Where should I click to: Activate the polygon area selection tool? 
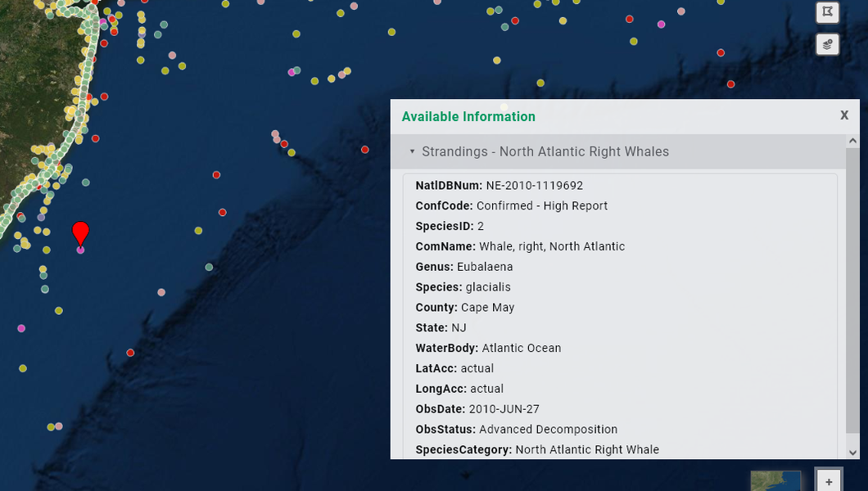[x=827, y=11]
